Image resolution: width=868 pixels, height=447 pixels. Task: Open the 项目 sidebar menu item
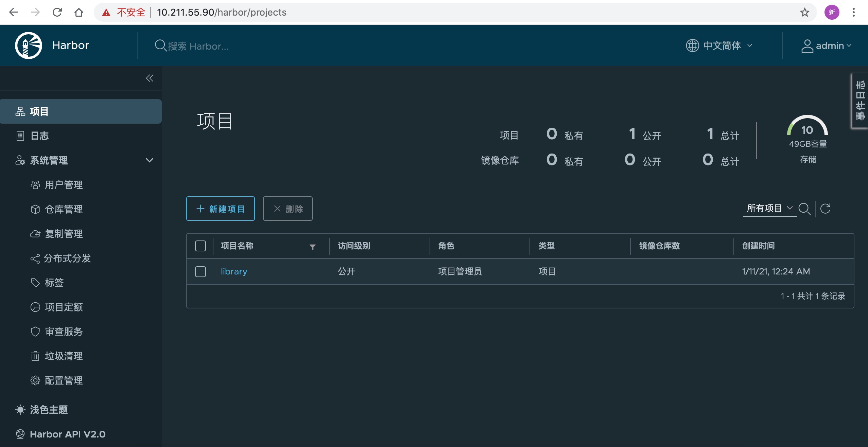tap(81, 111)
